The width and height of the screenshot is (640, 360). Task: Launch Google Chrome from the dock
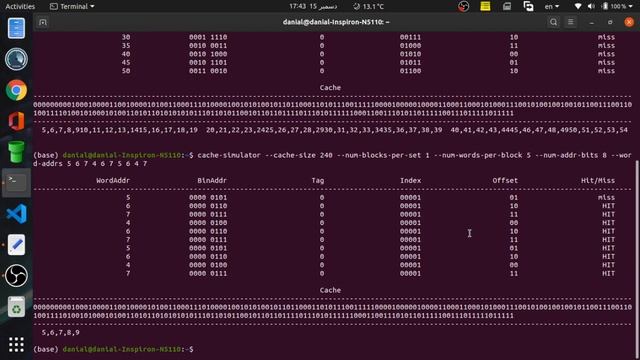[x=16, y=90]
